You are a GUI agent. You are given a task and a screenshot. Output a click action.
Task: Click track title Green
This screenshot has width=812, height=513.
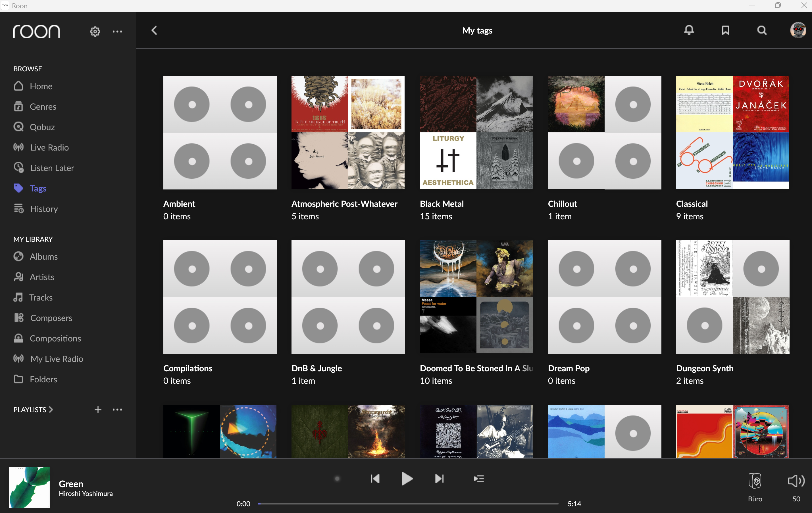(x=71, y=484)
